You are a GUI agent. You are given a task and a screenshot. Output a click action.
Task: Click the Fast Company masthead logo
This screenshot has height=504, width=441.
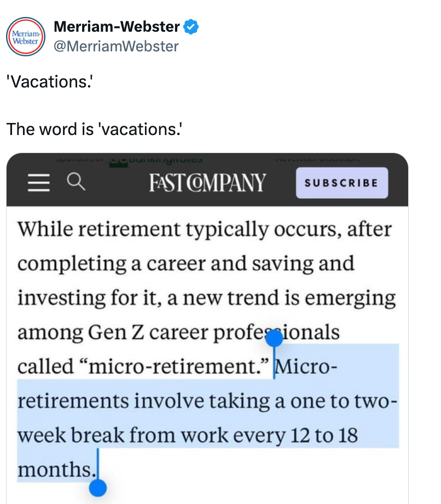click(207, 181)
